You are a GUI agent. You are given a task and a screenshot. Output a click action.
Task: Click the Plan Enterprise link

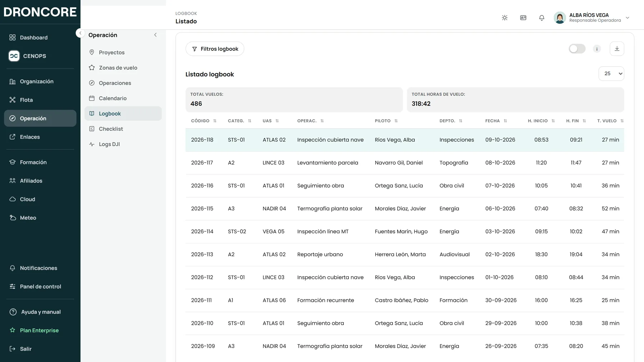(39, 330)
